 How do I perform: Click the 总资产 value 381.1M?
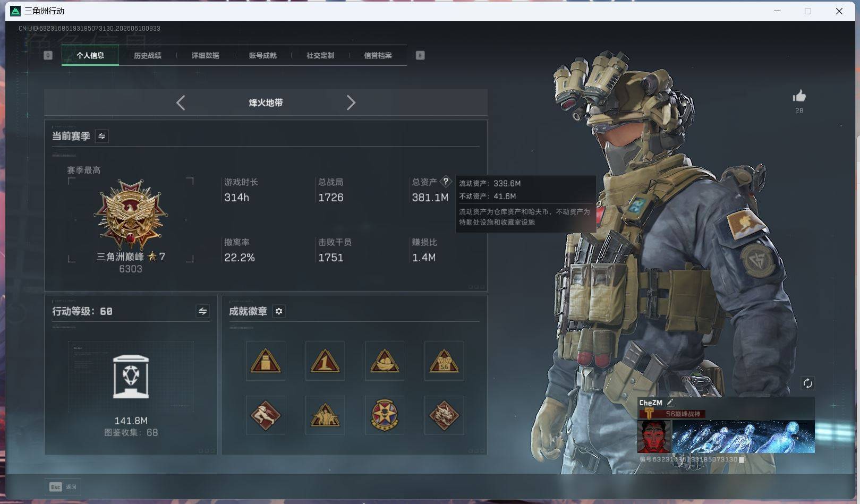[430, 198]
